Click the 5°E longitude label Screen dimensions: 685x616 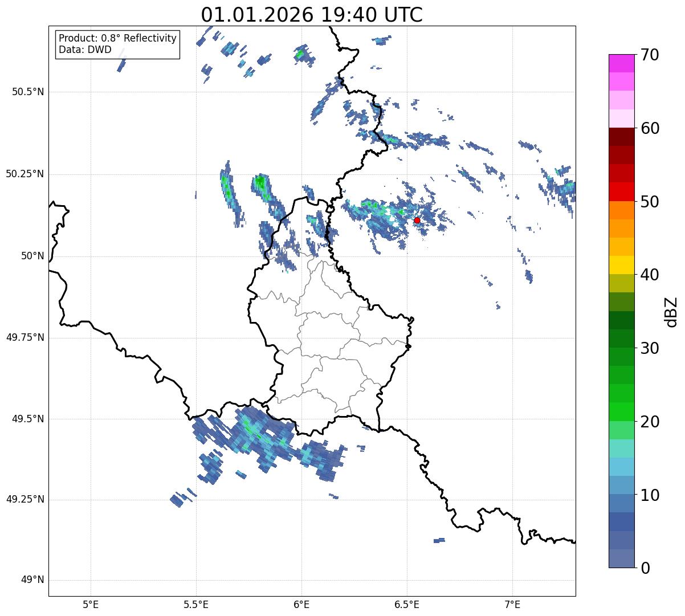91,605
